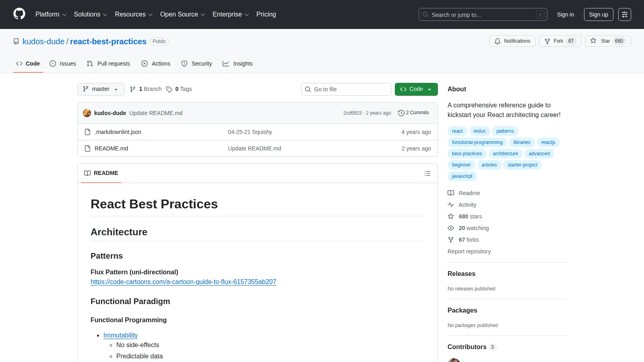Expand the Resources menu
The image size is (644, 362).
tap(134, 14)
